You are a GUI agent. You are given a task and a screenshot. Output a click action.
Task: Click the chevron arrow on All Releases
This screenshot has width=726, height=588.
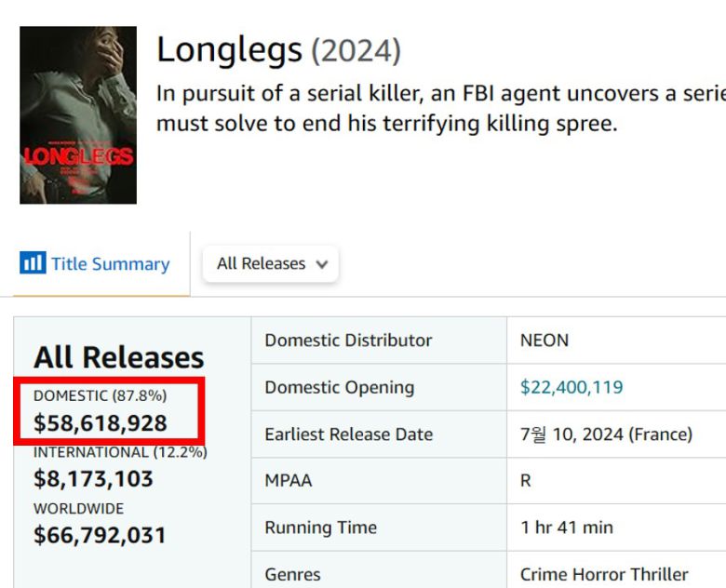tap(322, 264)
